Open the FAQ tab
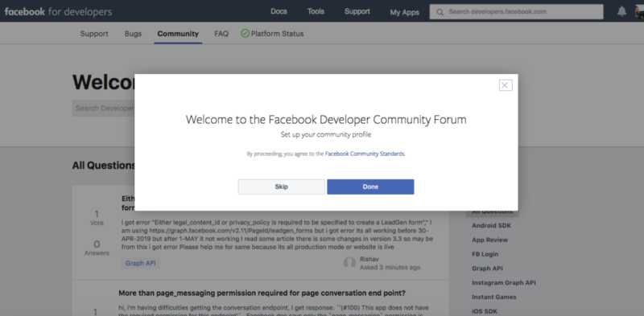Viewport: 644px width, 316px height. point(221,34)
